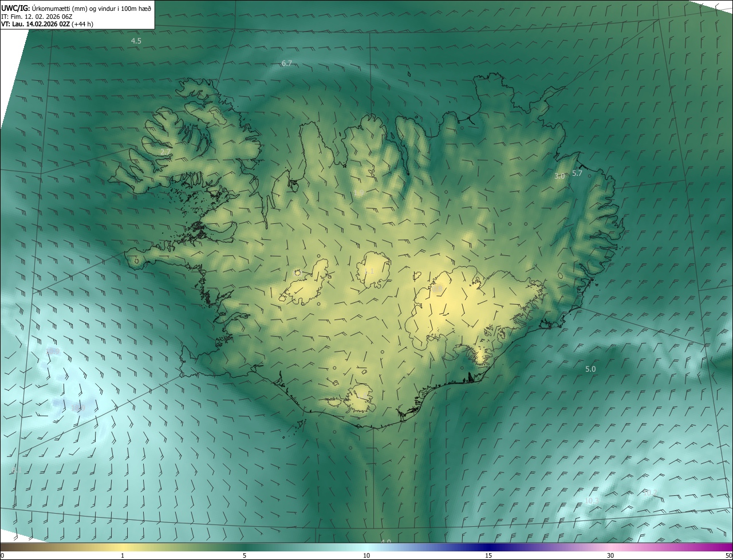Pick the dark blue band above tick 15
The width and height of the screenshot is (733, 560).
pyautogui.click(x=488, y=547)
